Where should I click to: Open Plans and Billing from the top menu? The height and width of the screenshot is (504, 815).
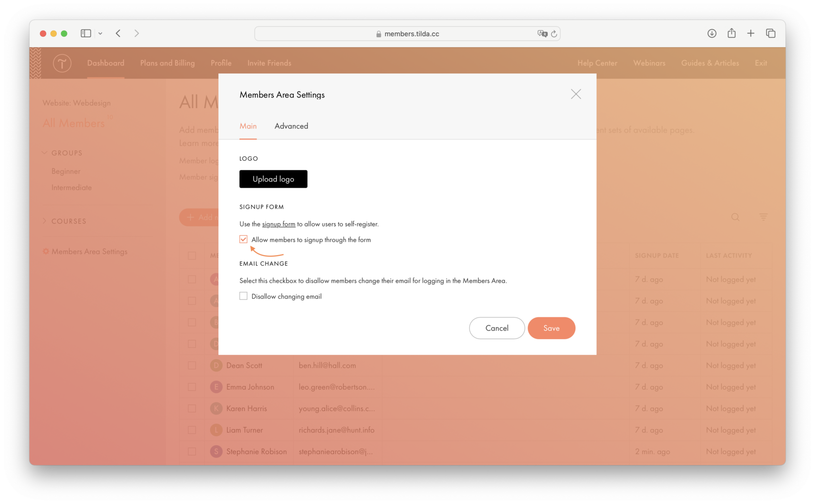(x=167, y=63)
